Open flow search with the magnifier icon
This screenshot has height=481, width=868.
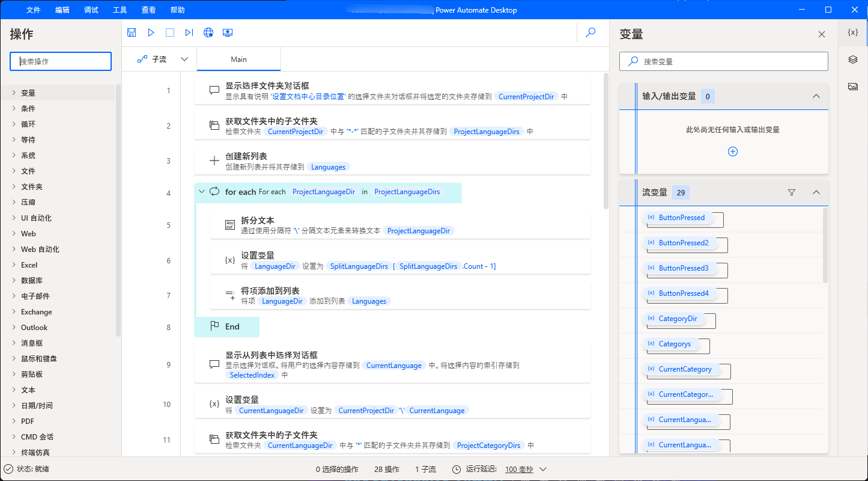(x=590, y=32)
